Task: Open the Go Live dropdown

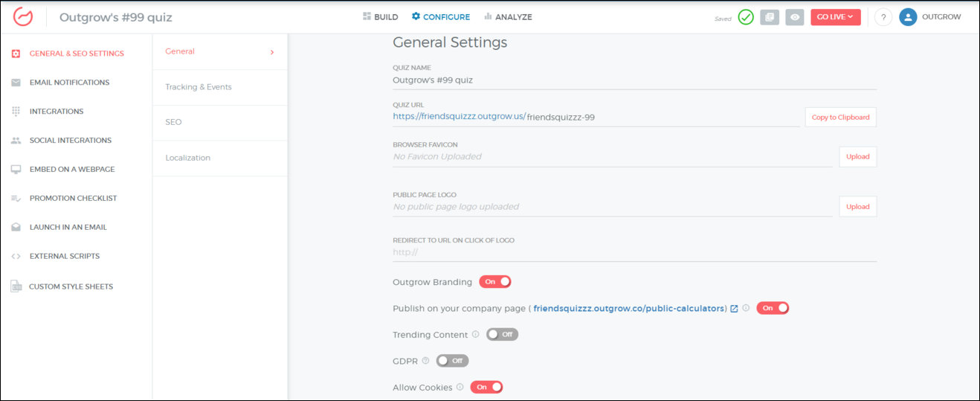Action: (x=835, y=17)
